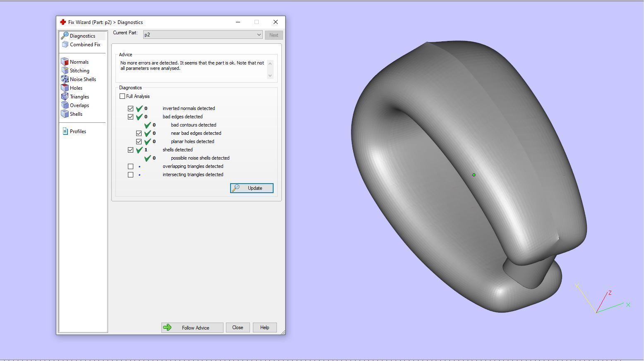Click the green checkmark for shells detected

(x=139, y=150)
